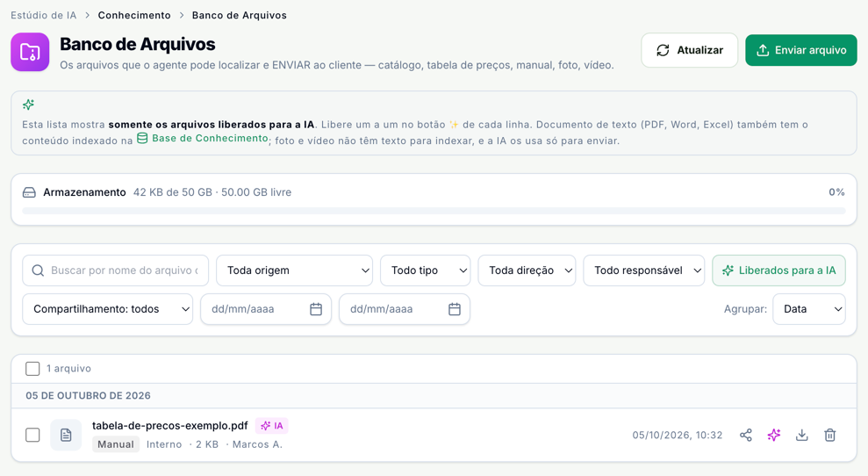Delete the file using the trash icon
This screenshot has width=868, height=476.
pos(829,435)
